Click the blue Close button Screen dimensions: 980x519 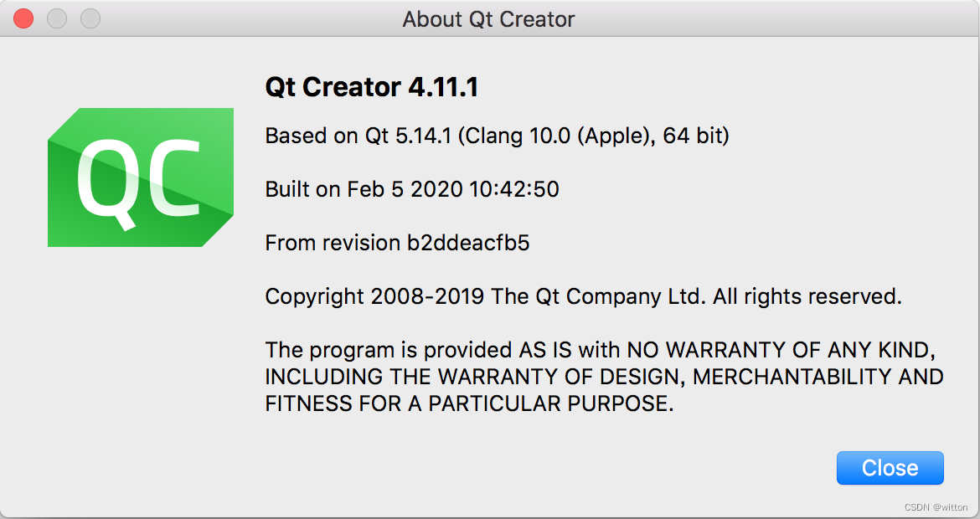[x=890, y=468]
